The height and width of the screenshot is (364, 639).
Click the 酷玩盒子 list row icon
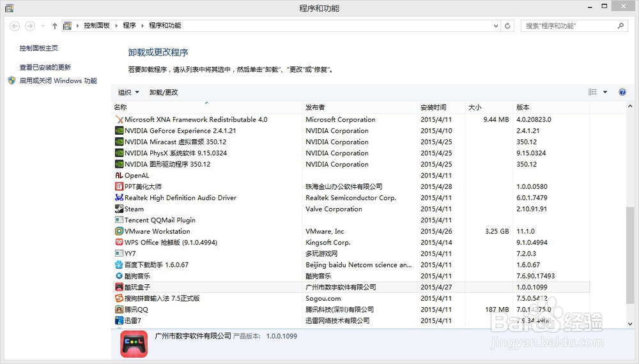click(119, 287)
